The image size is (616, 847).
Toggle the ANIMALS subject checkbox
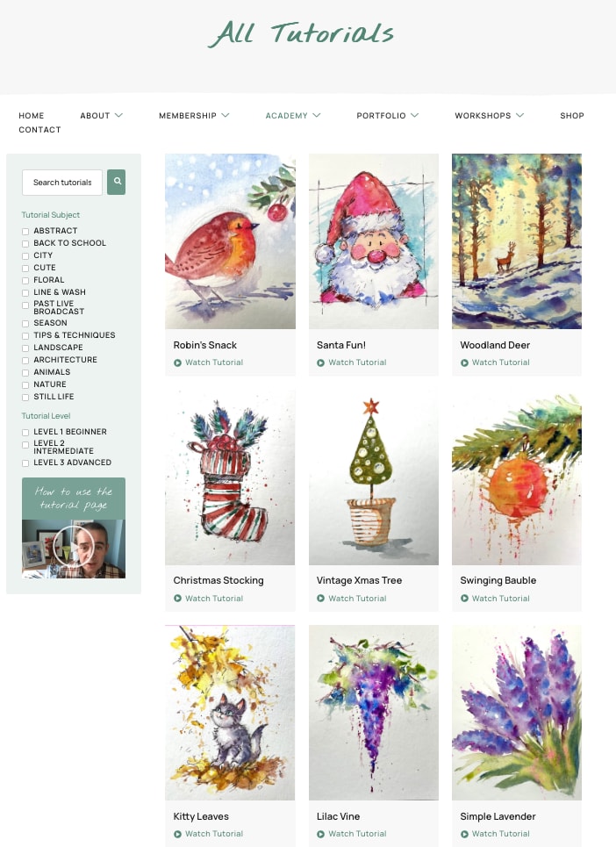25,373
